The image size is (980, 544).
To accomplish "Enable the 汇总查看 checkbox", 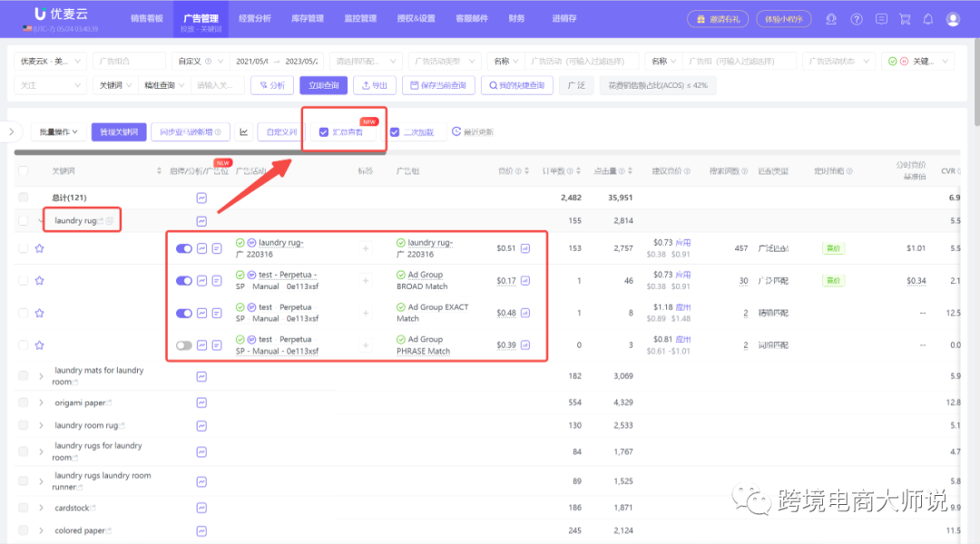I will pos(324,131).
